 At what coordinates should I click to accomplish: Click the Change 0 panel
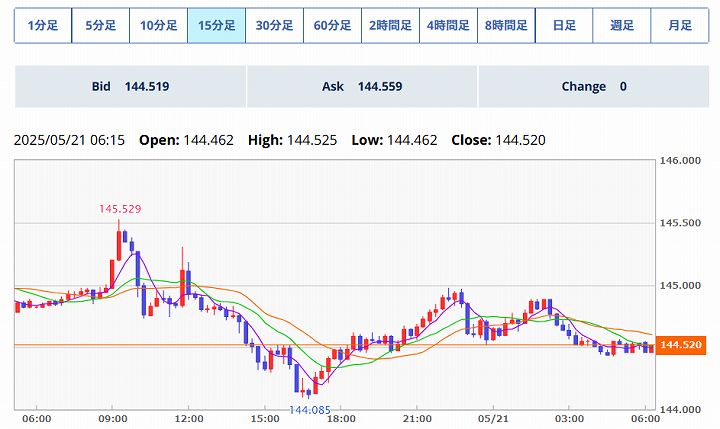pos(594,86)
